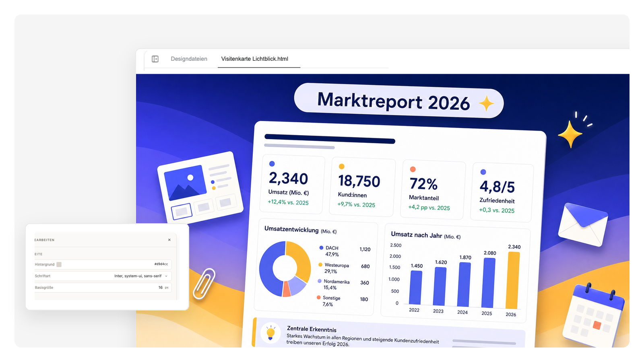Image resolution: width=644 pixels, height=362 pixels.
Task: Click the yellow dot on Kund:innen card
Action: click(342, 167)
